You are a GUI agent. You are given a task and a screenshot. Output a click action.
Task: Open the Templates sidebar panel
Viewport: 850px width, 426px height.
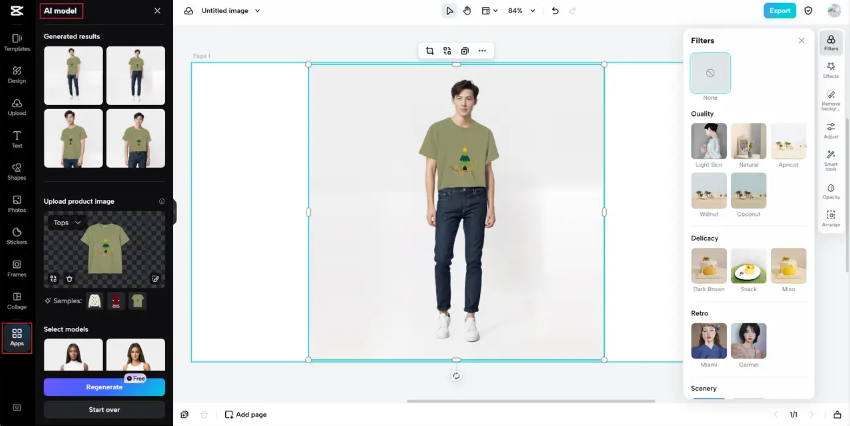click(17, 42)
